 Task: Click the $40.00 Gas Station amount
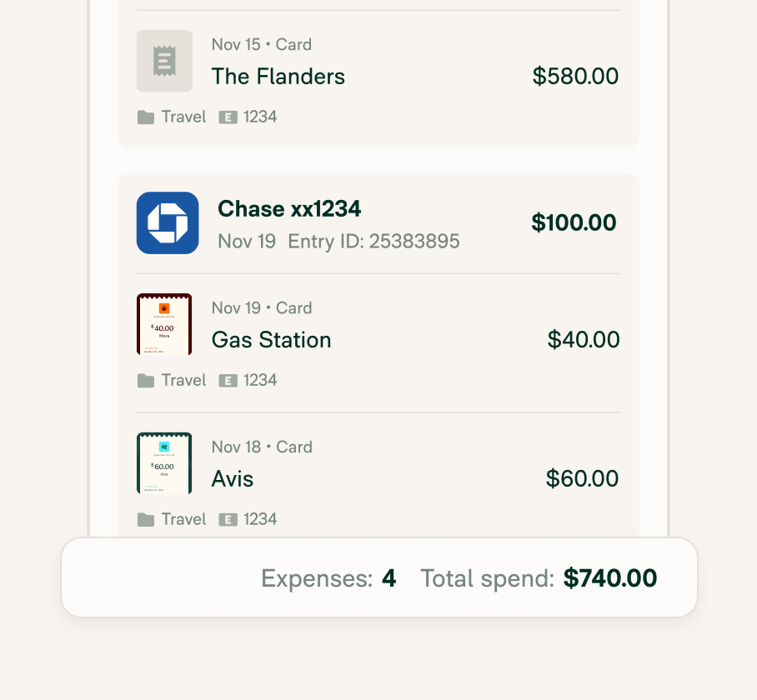(584, 340)
